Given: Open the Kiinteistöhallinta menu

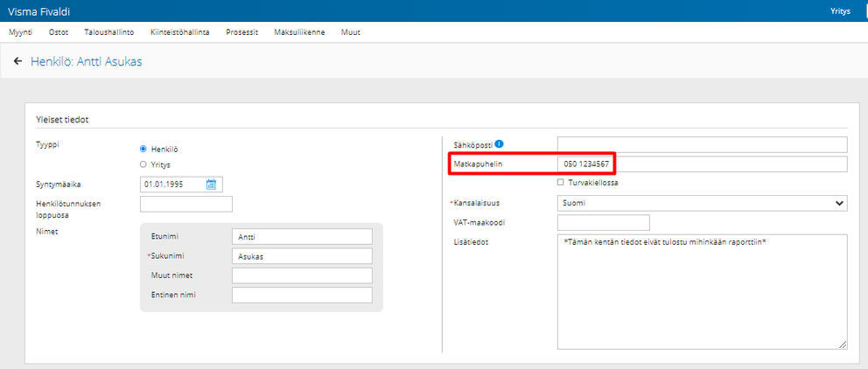Looking at the screenshot, I should point(180,32).
